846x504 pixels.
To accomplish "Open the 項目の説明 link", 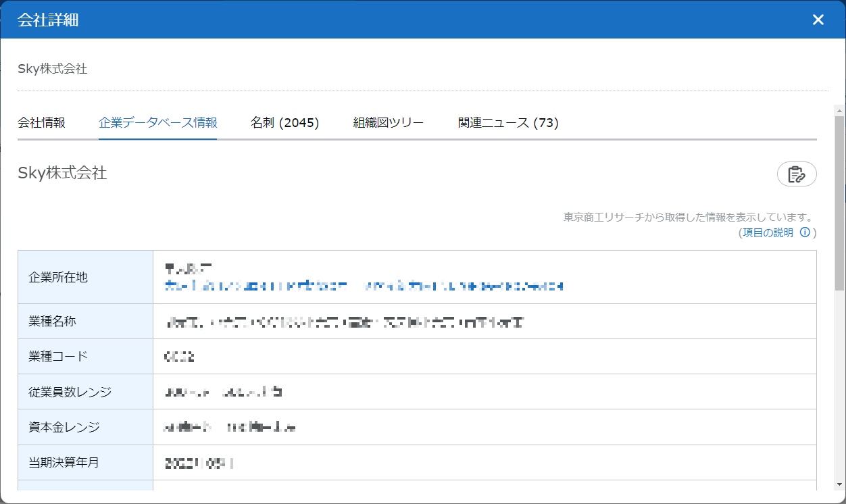I will pos(768,232).
